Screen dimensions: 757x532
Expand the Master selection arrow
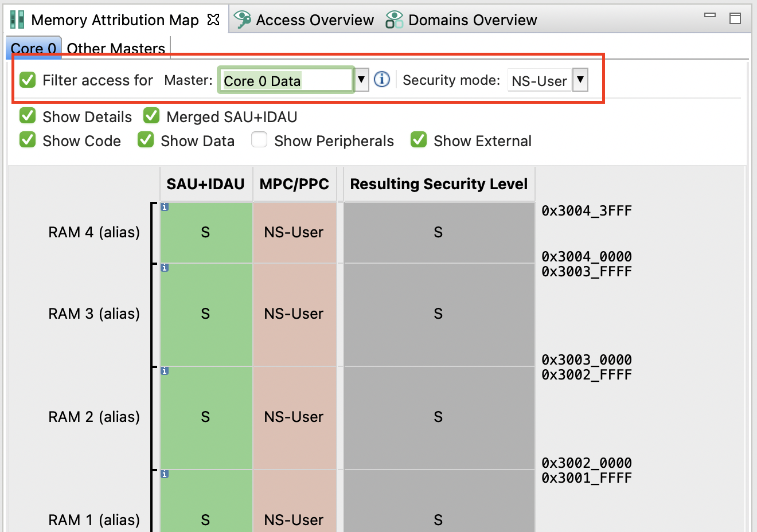362,80
